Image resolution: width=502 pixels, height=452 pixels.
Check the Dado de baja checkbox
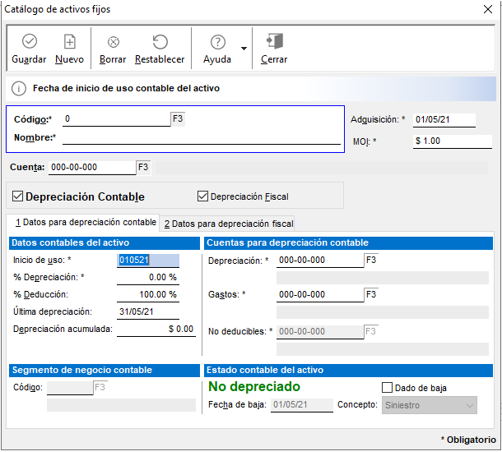pyautogui.click(x=387, y=388)
